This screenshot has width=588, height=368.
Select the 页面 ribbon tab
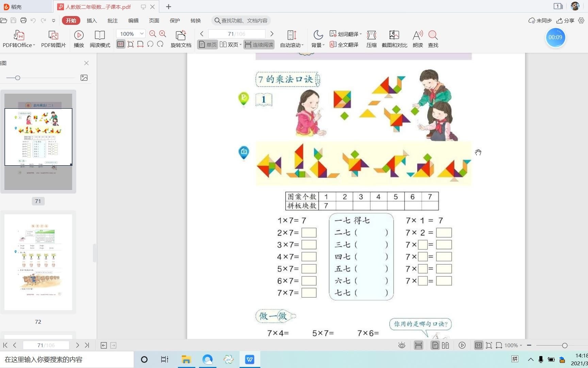coord(154,20)
